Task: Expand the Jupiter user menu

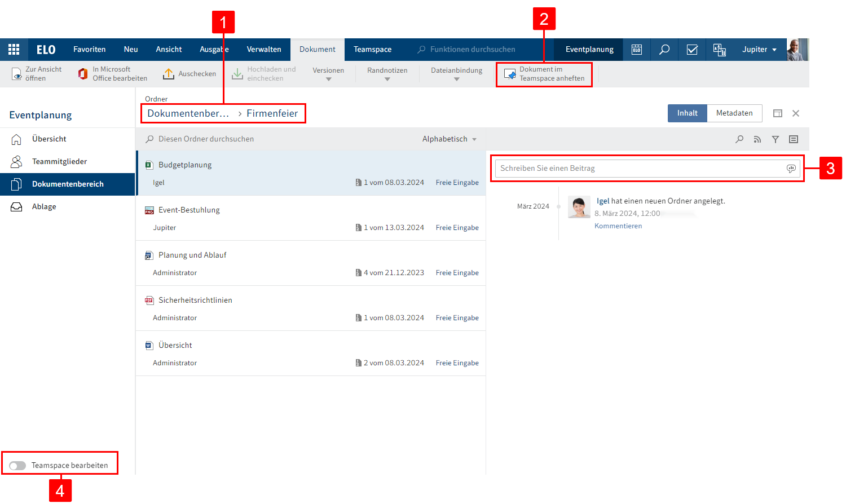Action: (x=759, y=50)
